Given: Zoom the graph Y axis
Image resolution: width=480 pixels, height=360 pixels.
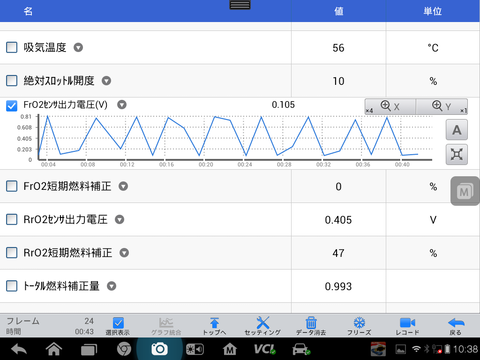Looking at the screenshot, I should (442, 107).
